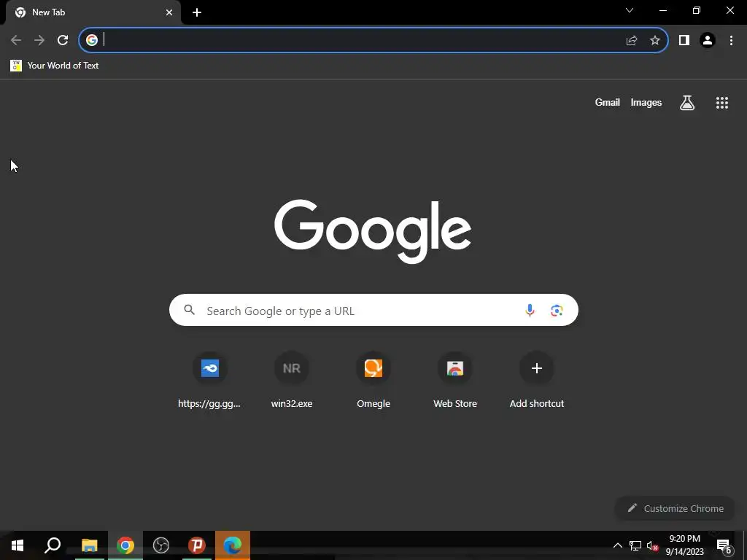Click the Google icon in address bar

click(x=92, y=40)
